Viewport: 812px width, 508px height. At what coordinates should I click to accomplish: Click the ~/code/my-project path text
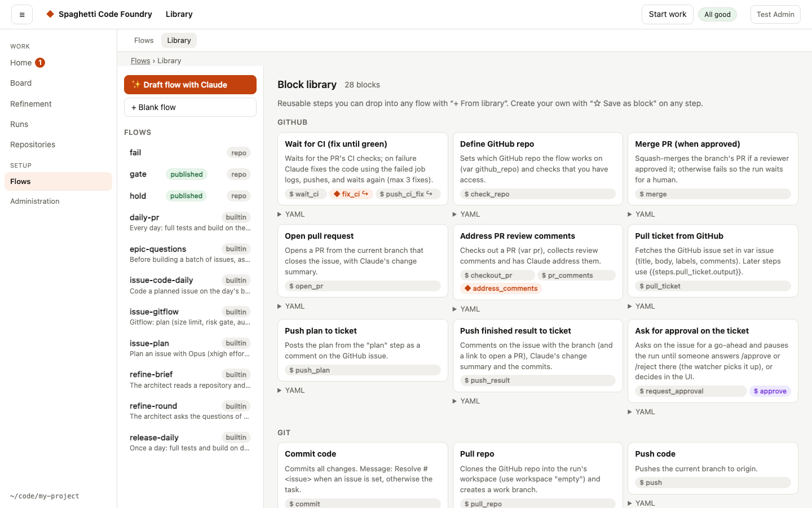[x=45, y=496]
